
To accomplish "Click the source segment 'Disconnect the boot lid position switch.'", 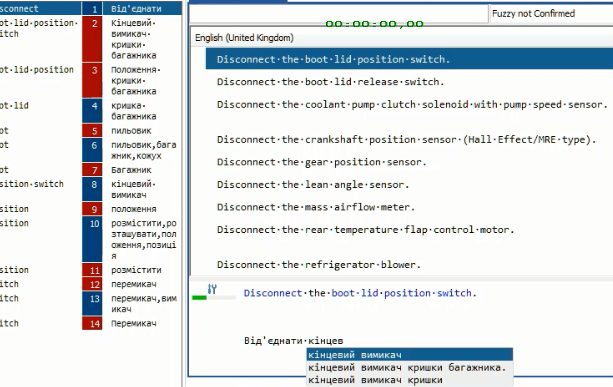I will tap(360, 293).
